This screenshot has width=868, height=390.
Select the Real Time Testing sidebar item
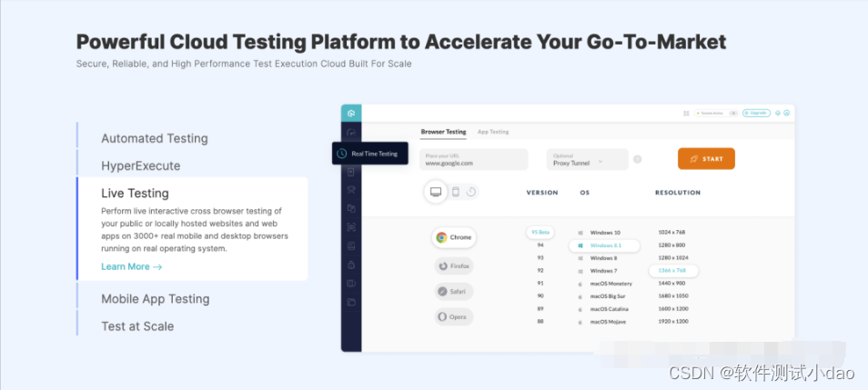(370, 154)
